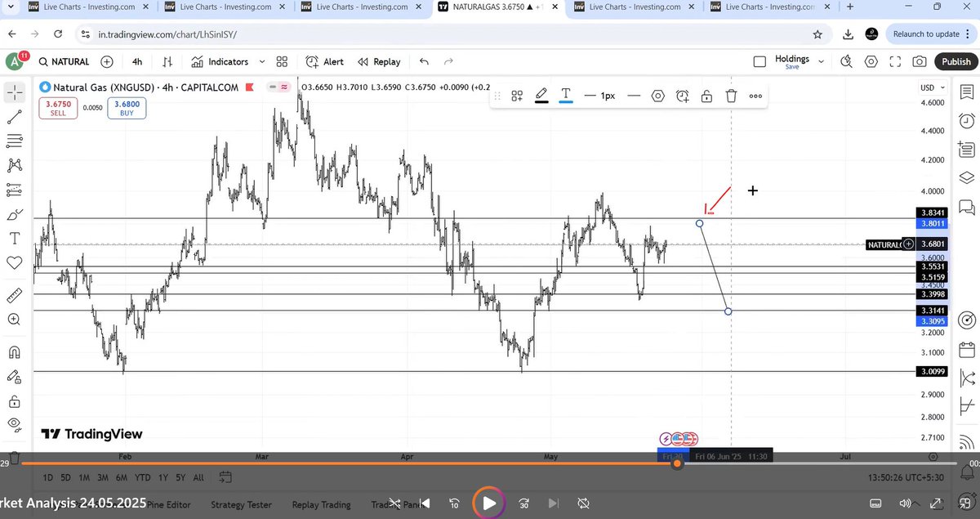Viewport: 980px width, 519px height.
Task: Select the Brush drawing tool
Action: [x=14, y=214]
